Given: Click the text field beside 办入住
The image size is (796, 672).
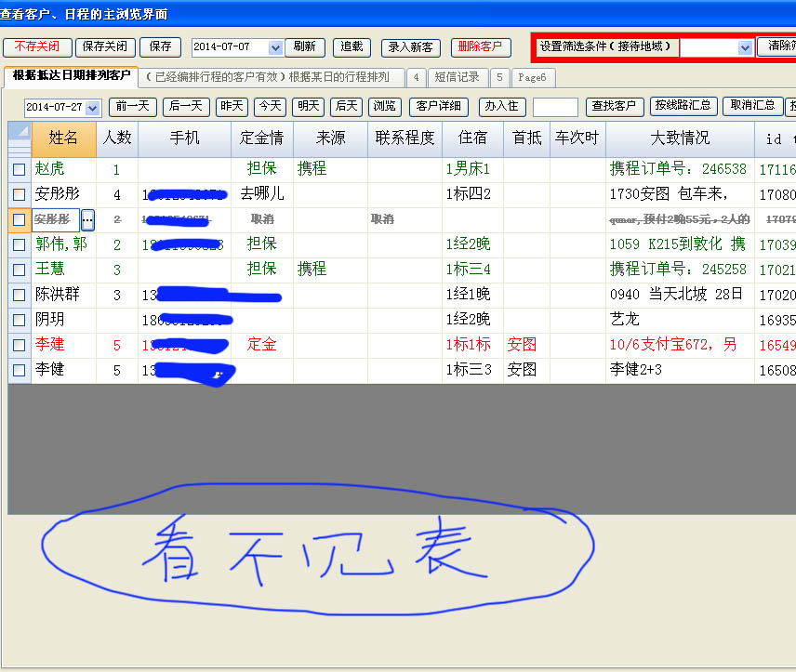Looking at the screenshot, I should (x=555, y=107).
